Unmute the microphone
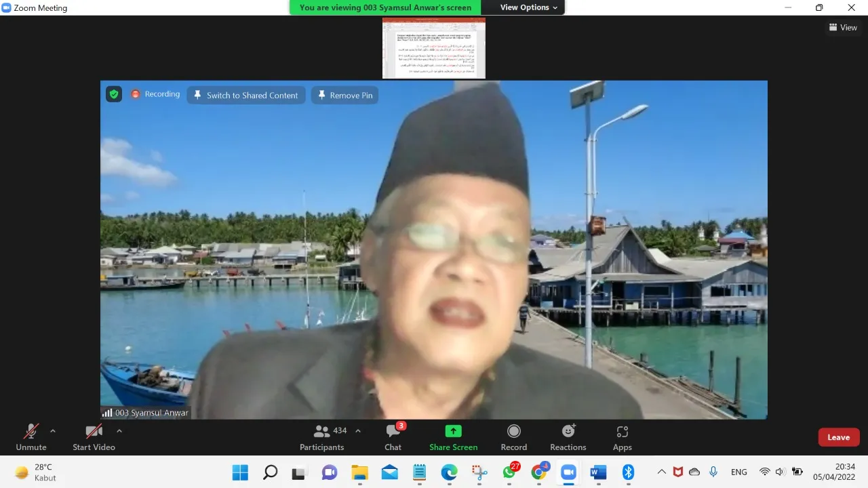 [31, 437]
